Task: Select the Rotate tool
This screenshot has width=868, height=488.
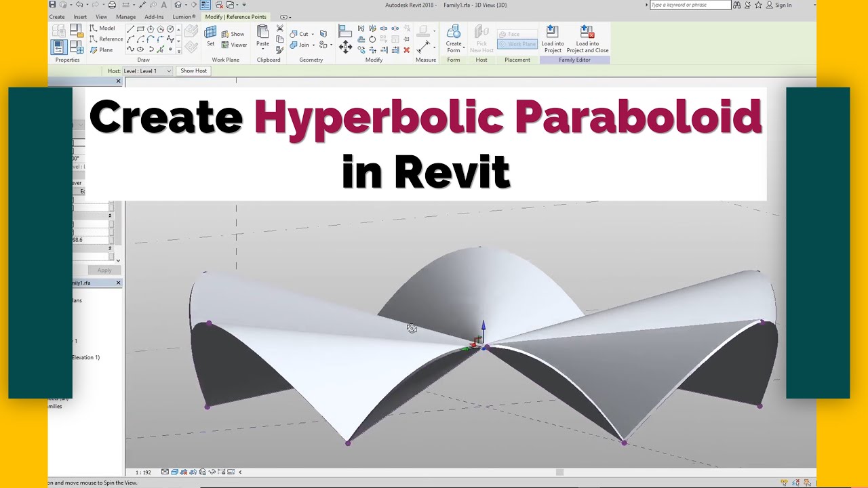Action: click(372, 39)
